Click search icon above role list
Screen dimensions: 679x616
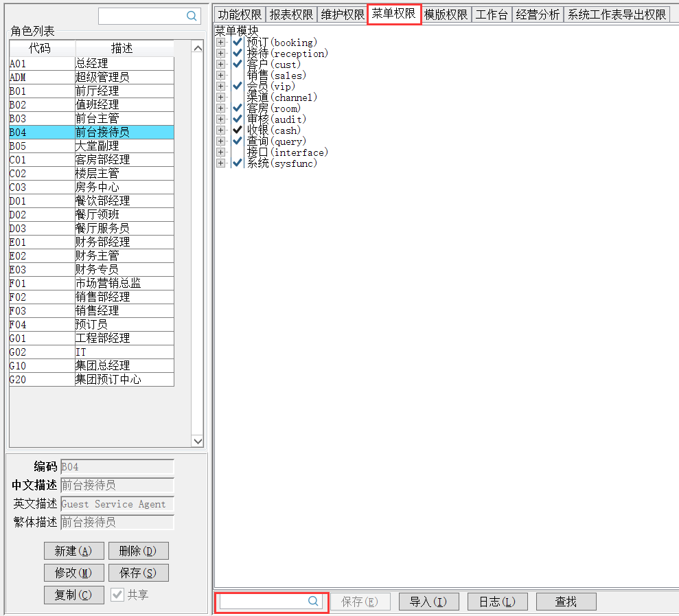point(192,16)
